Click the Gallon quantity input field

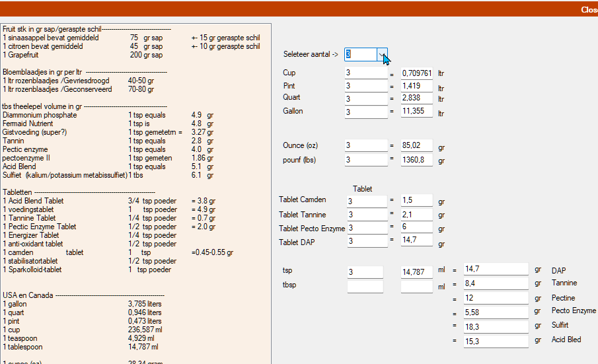(365, 112)
